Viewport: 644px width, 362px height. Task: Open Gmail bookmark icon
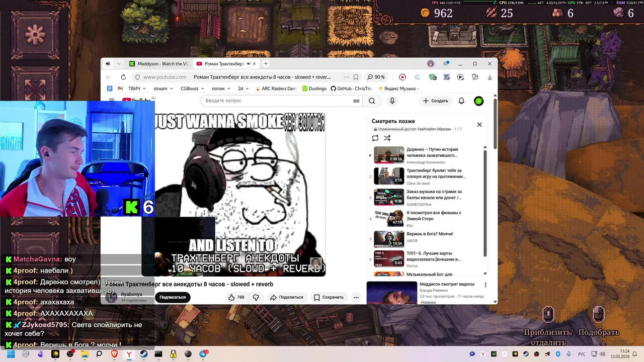[121, 88]
